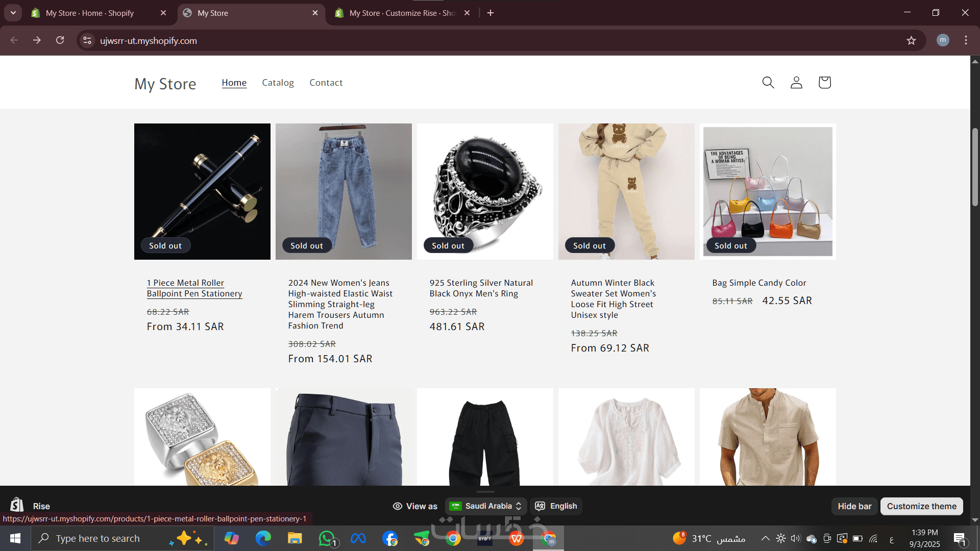980x551 pixels.
Task: Bookmark this page with star icon
Action: 911,40
